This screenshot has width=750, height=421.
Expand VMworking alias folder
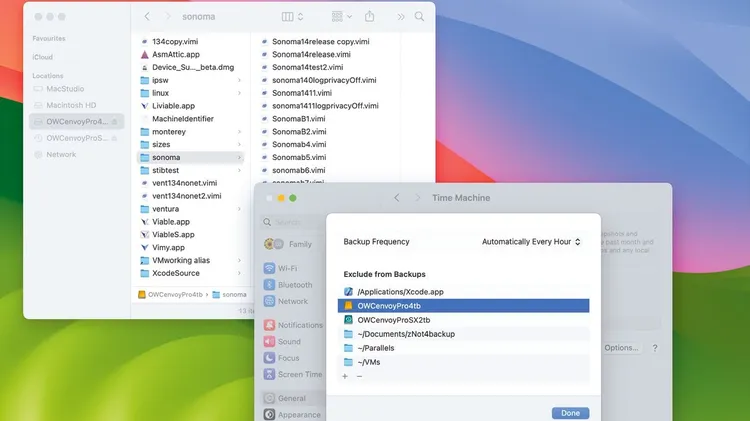click(x=239, y=260)
